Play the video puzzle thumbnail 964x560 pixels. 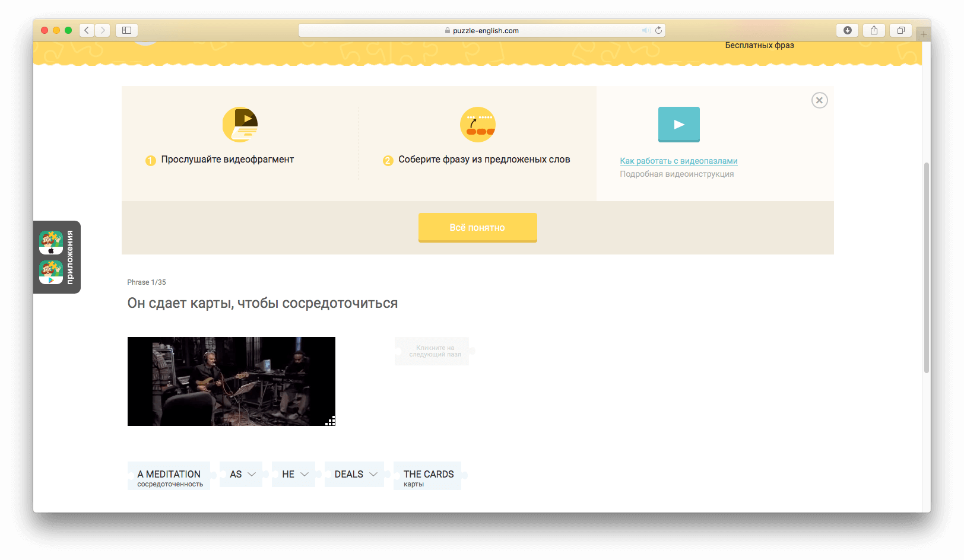tap(231, 381)
